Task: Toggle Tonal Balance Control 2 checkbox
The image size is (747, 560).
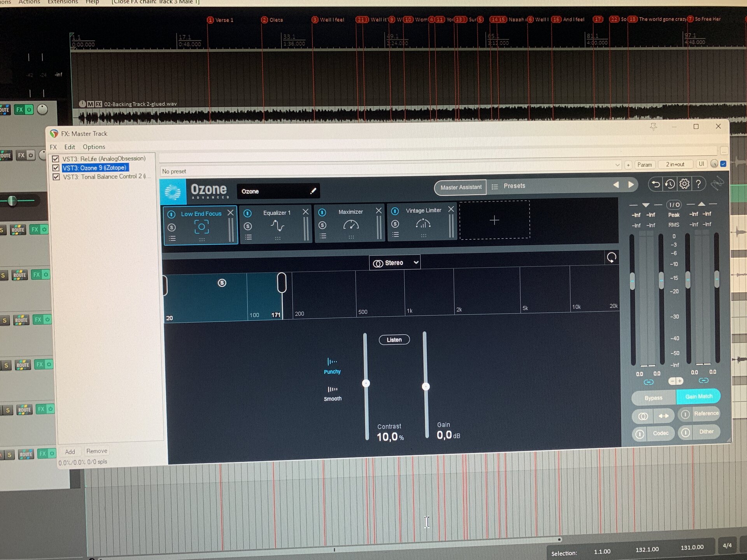Action: click(x=56, y=177)
